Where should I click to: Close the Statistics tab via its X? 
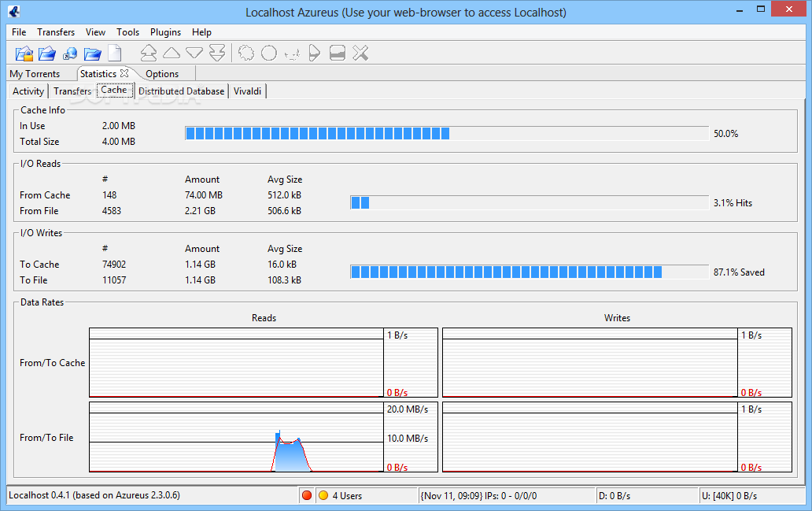pyautogui.click(x=124, y=73)
